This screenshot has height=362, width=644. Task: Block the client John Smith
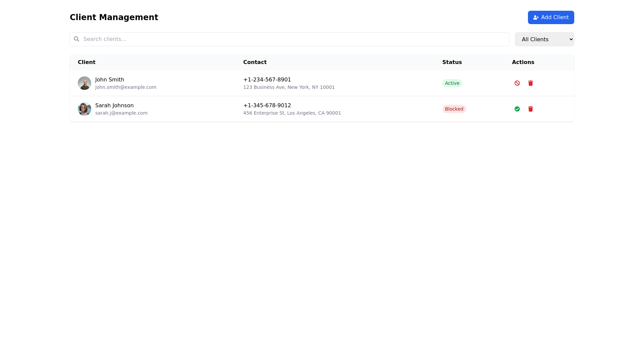517,83
